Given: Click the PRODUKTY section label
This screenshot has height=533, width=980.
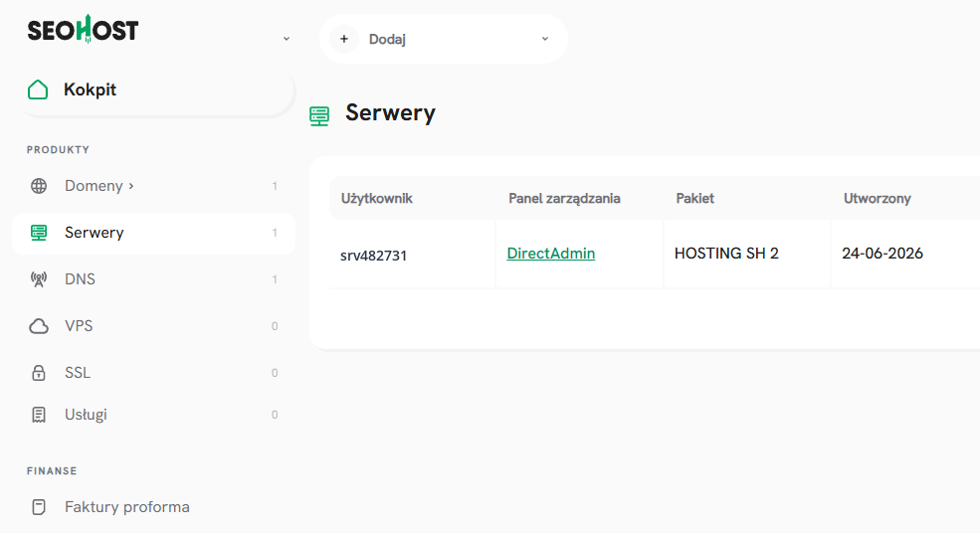Looking at the screenshot, I should pos(58,150).
